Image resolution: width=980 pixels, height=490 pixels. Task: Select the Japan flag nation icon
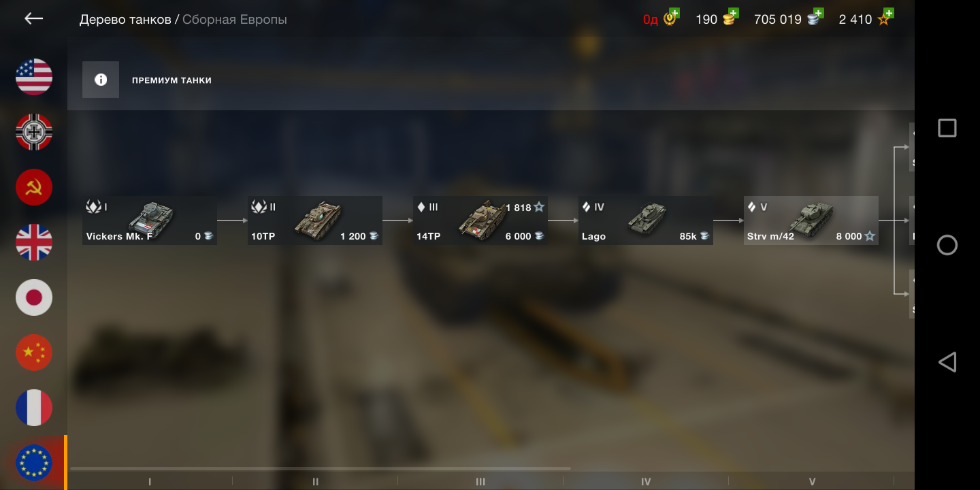(34, 297)
